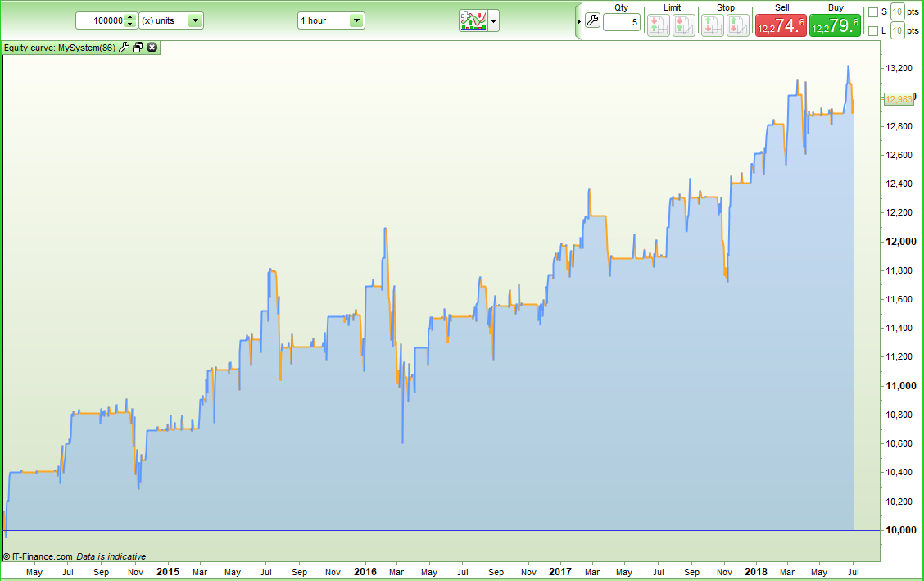Click the 10,000 price axis label
924x581 pixels.
pos(901,530)
